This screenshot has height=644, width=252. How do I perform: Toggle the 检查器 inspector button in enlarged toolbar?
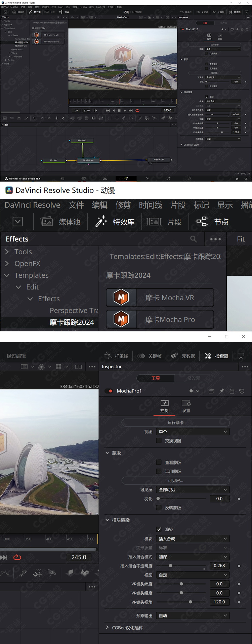(217, 356)
